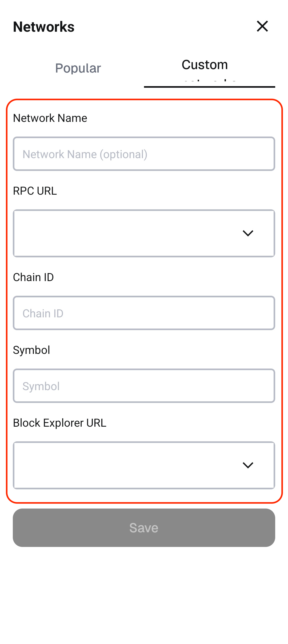Click the Symbol section label
The width and height of the screenshot is (288, 644).
coord(31,350)
